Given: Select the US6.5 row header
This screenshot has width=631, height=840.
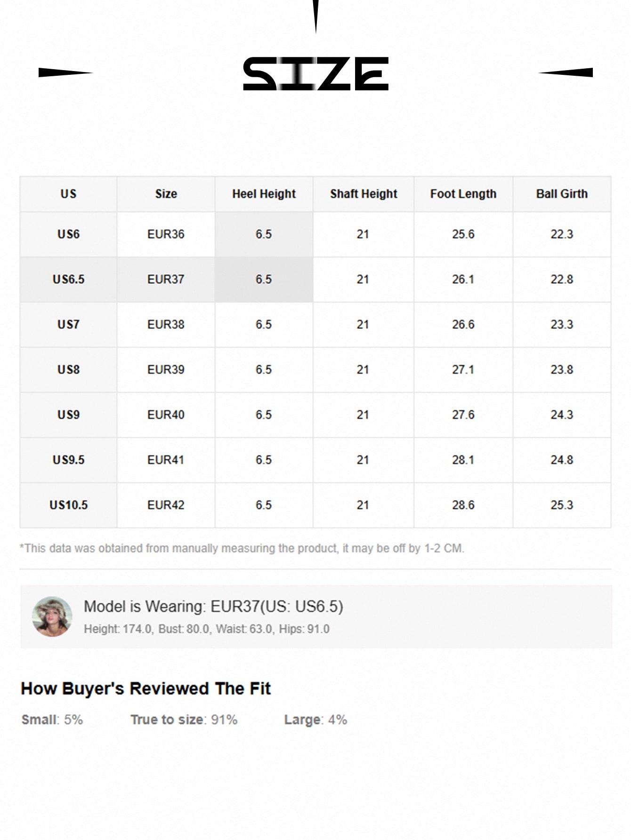Looking at the screenshot, I should click(x=68, y=280).
